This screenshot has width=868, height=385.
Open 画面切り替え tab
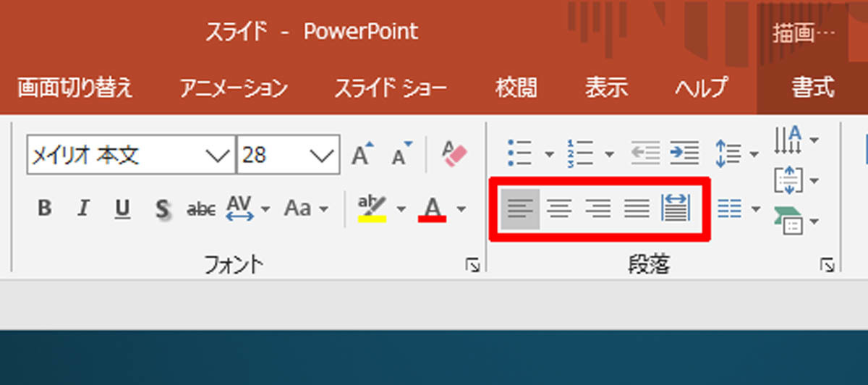pos(75,88)
